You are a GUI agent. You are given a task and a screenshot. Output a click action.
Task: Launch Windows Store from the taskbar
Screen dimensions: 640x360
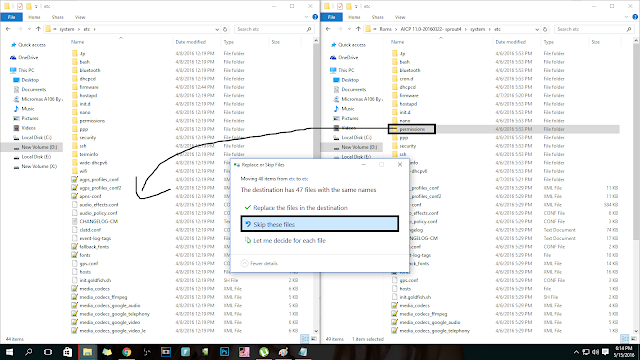click(x=67, y=352)
